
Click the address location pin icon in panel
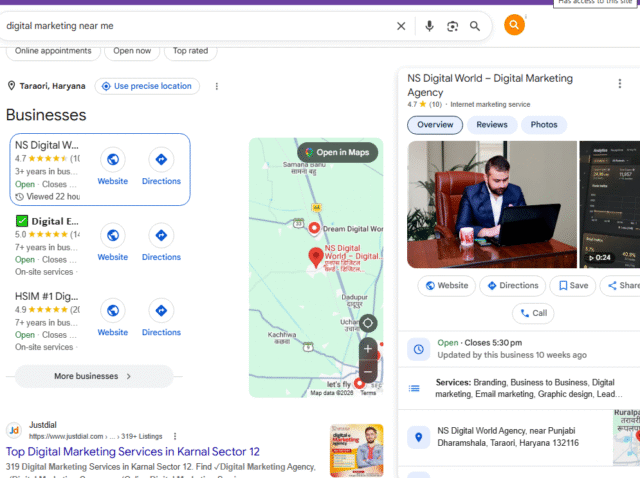(x=418, y=437)
